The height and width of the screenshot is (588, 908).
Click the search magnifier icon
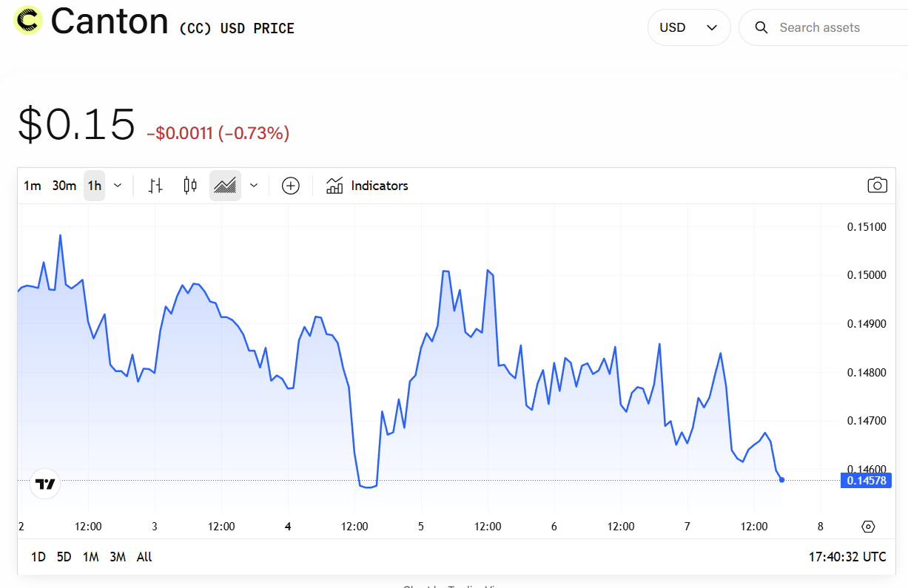click(761, 27)
